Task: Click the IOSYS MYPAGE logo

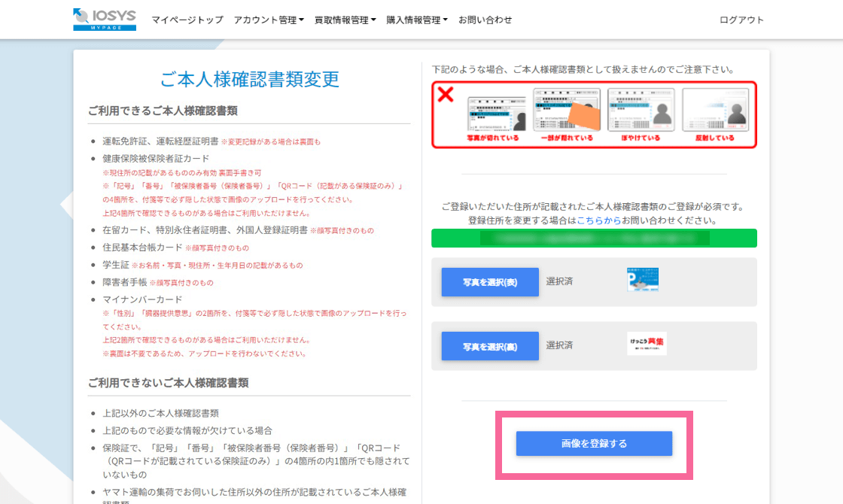Action: pyautogui.click(x=105, y=20)
